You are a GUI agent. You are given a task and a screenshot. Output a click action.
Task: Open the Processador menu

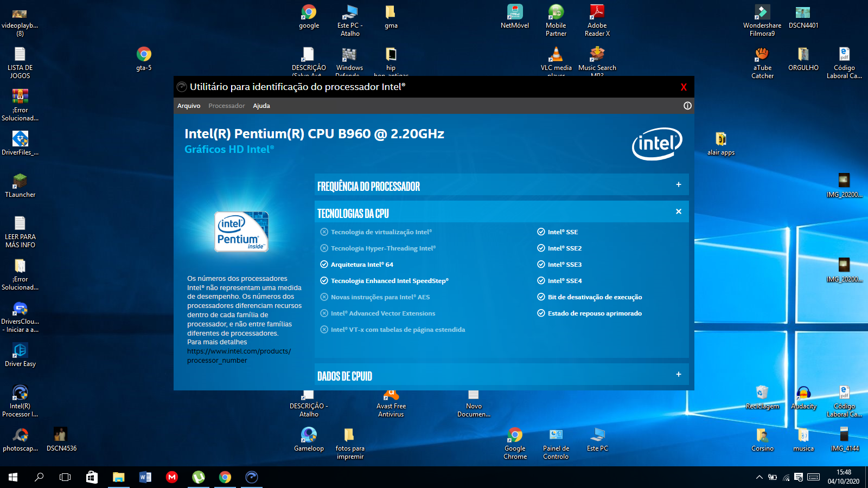click(x=227, y=106)
